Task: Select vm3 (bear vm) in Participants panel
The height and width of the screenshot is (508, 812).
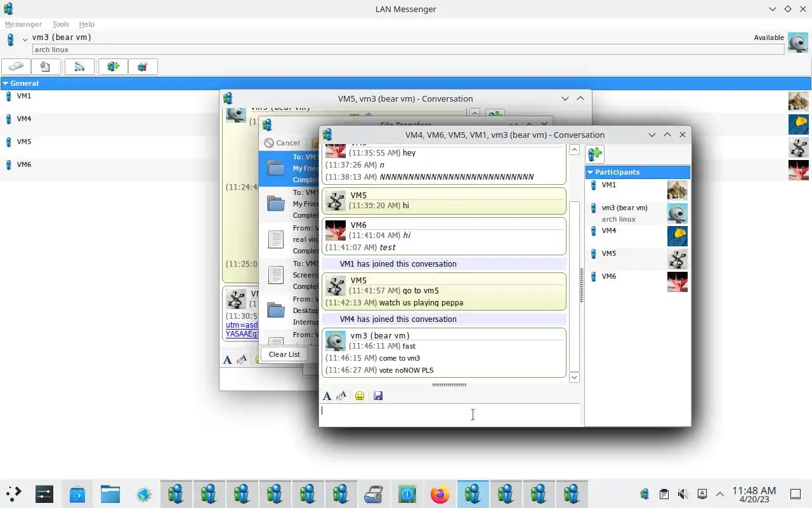Action: [637, 213]
